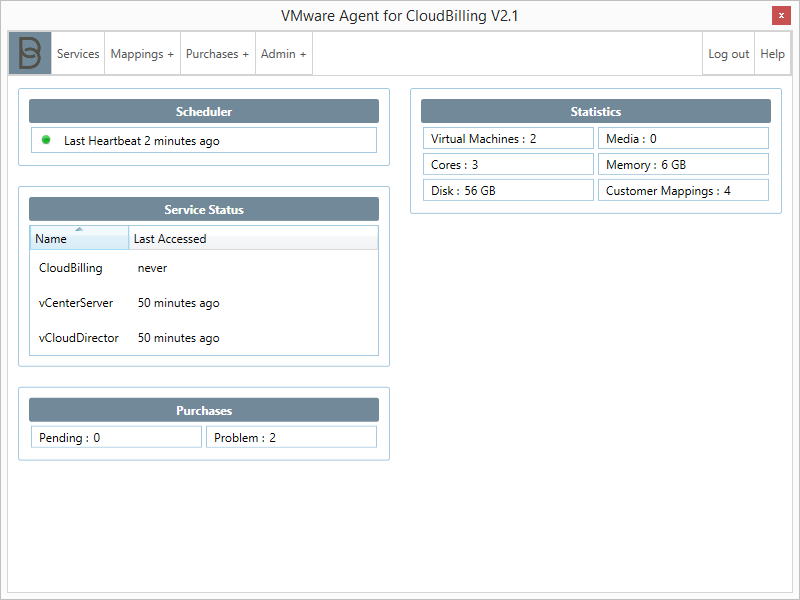Open the Help page
This screenshot has height=600, width=800.
tap(772, 53)
